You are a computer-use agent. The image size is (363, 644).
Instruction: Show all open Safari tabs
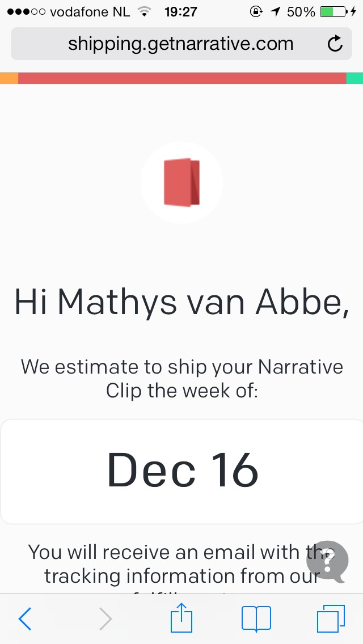tap(330, 618)
